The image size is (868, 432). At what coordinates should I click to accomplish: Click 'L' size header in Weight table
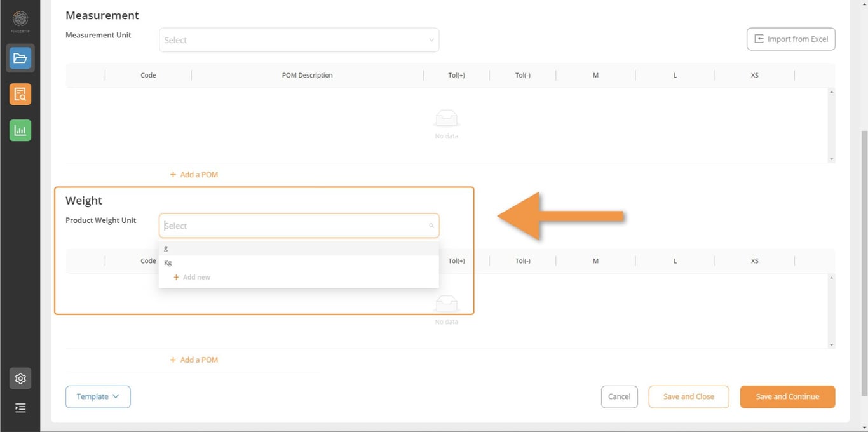pyautogui.click(x=675, y=260)
